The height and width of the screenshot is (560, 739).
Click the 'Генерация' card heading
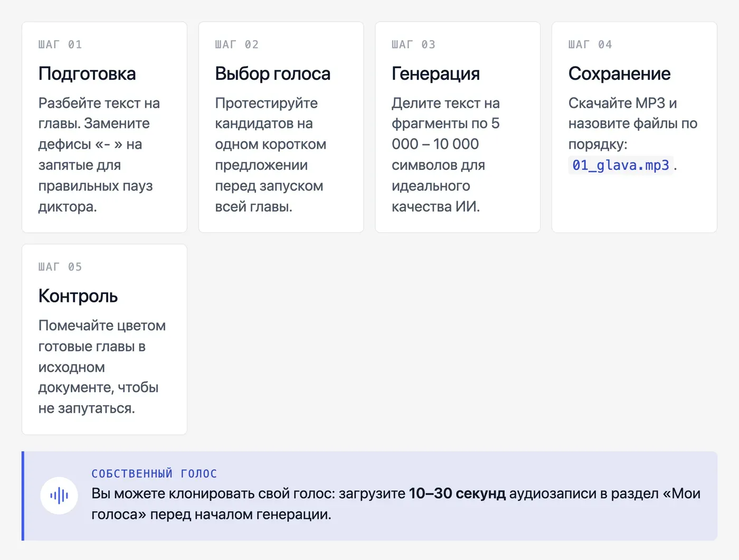[436, 74]
